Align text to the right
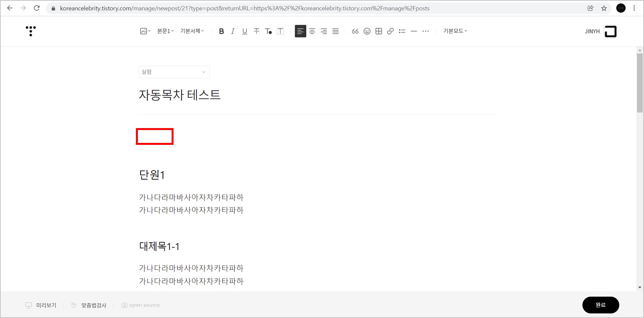Screen dimensions: 644x318 click(x=324, y=31)
